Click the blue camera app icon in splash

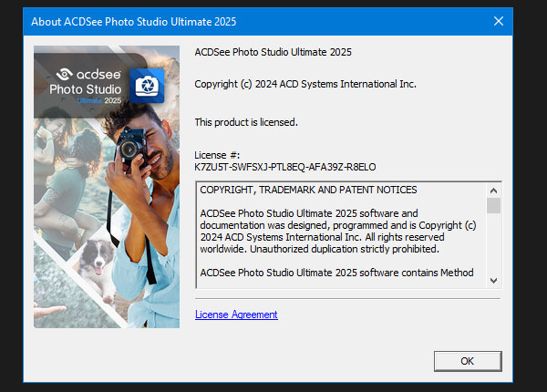pyautogui.click(x=147, y=86)
